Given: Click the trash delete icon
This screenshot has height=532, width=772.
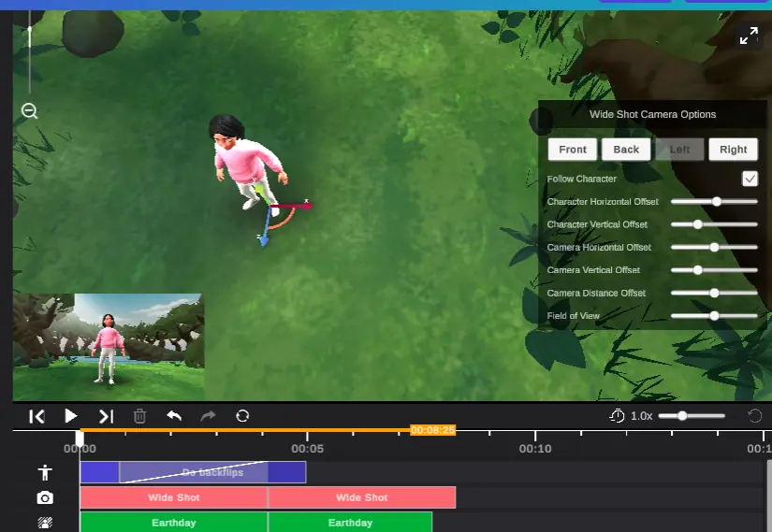Looking at the screenshot, I should point(139,416).
